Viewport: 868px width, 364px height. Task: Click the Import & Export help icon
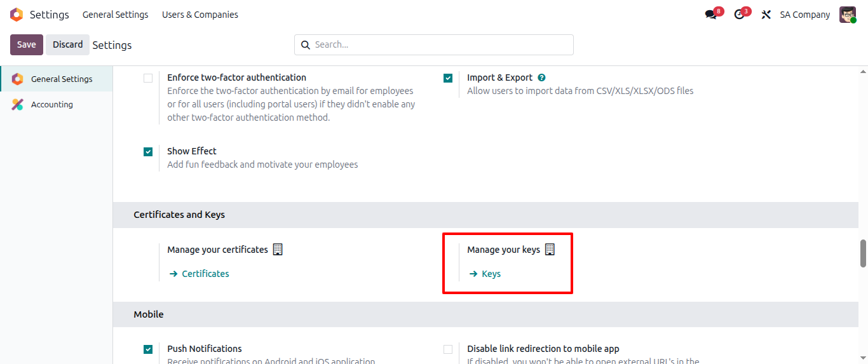pyautogui.click(x=541, y=78)
